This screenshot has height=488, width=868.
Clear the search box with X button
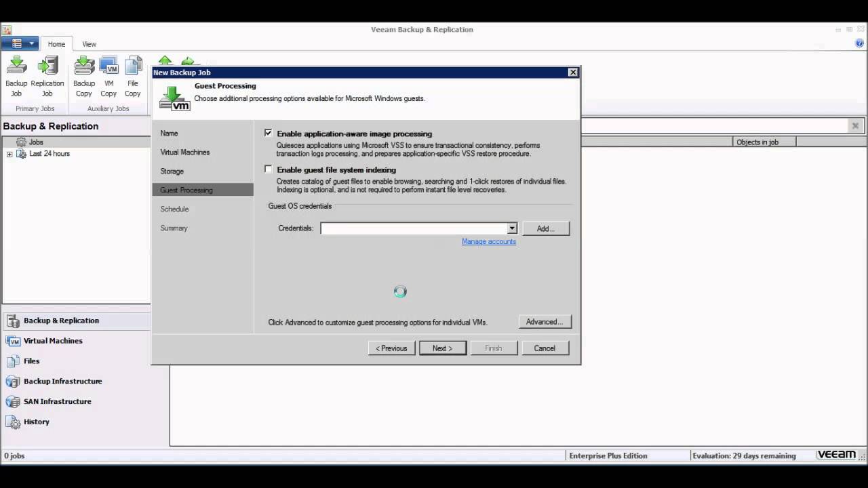tap(855, 125)
